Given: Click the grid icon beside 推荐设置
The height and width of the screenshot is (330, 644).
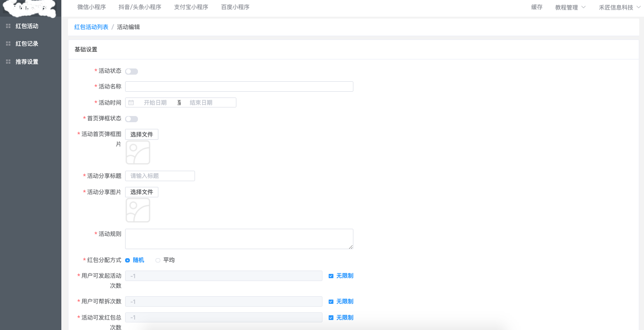Looking at the screenshot, I should (8, 62).
